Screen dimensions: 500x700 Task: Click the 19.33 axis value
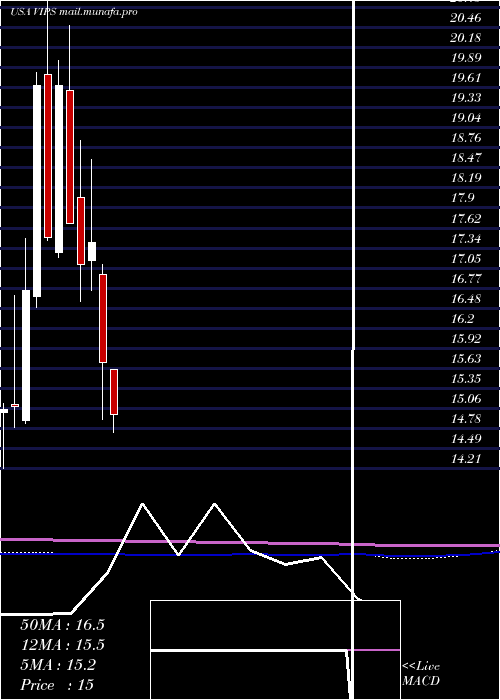(x=466, y=98)
